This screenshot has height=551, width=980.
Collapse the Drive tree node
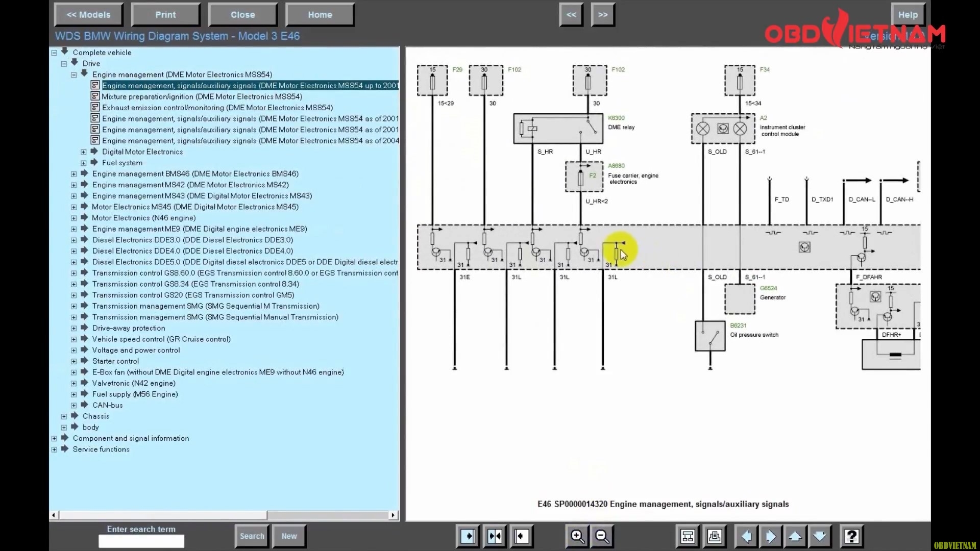(64, 64)
